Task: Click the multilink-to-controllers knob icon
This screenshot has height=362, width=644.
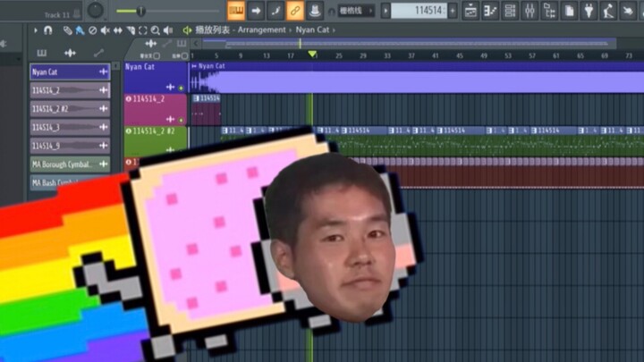Action: 315,11
